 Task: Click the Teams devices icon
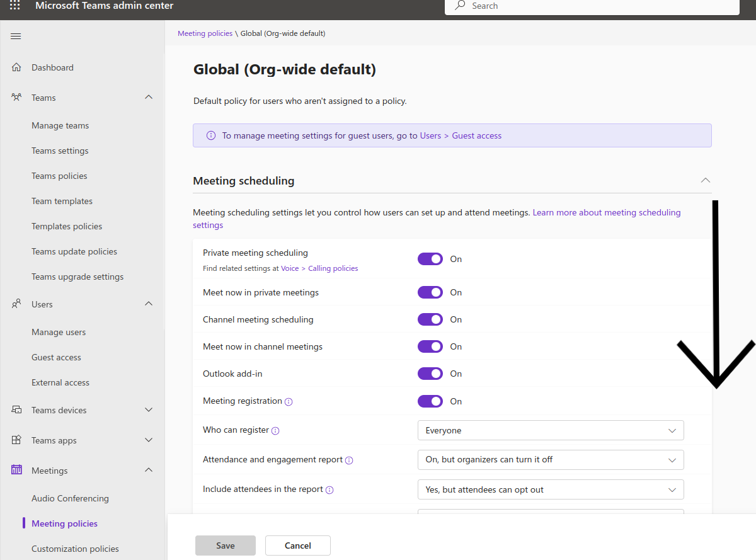point(16,410)
